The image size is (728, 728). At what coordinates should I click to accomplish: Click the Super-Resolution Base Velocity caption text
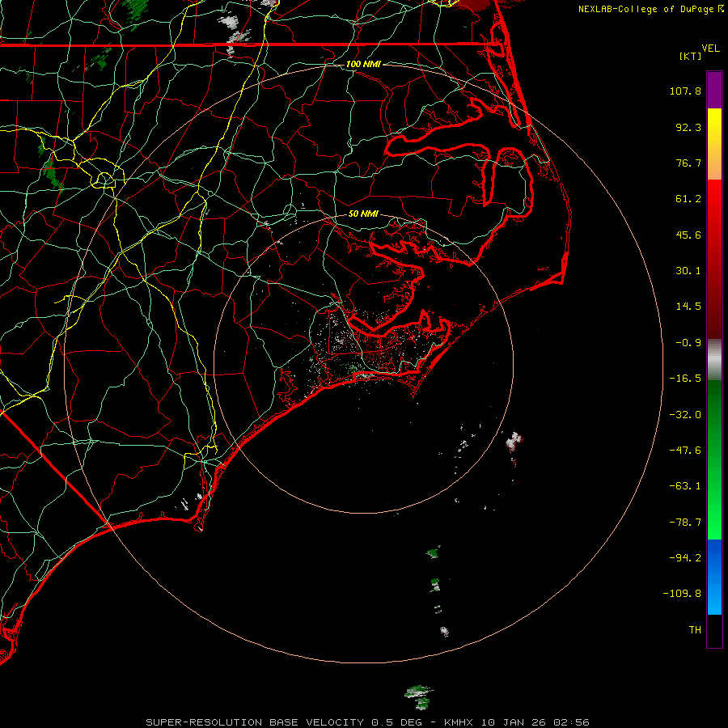pyautogui.click(x=368, y=722)
